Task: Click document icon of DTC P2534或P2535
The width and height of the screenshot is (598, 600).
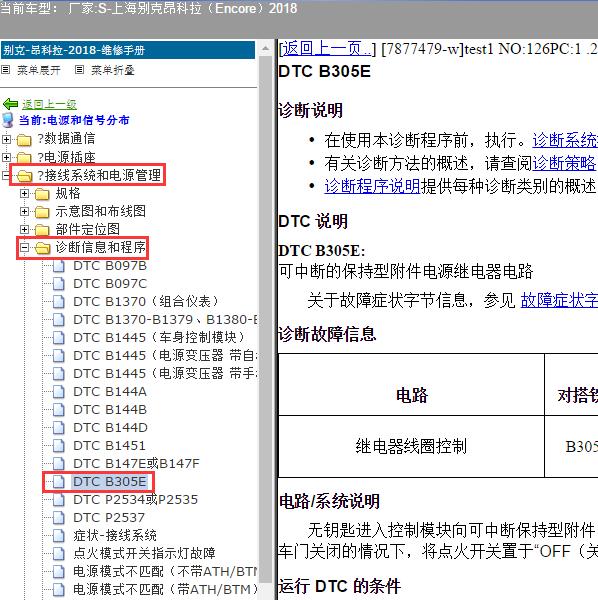Action: click(x=59, y=499)
